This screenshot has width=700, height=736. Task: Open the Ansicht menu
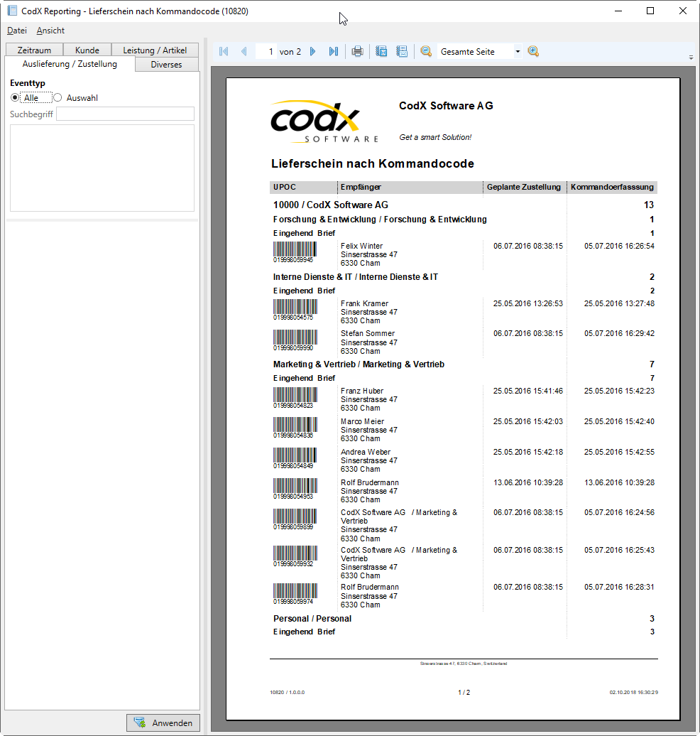tap(50, 31)
